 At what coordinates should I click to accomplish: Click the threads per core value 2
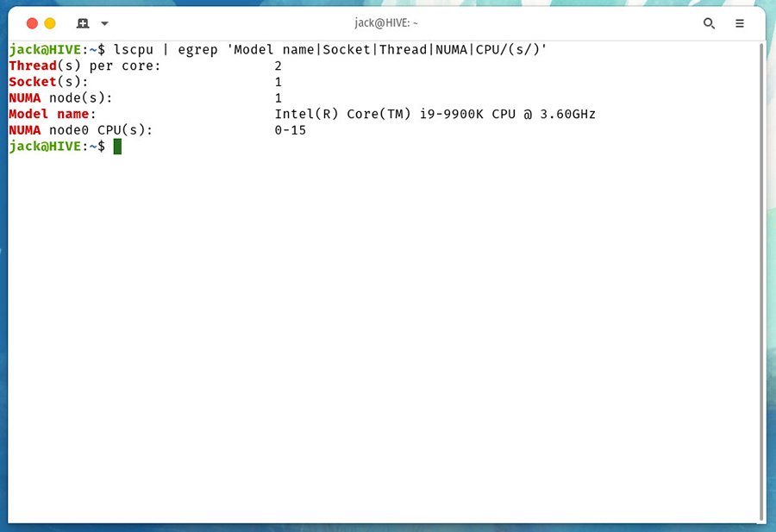(278, 66)
